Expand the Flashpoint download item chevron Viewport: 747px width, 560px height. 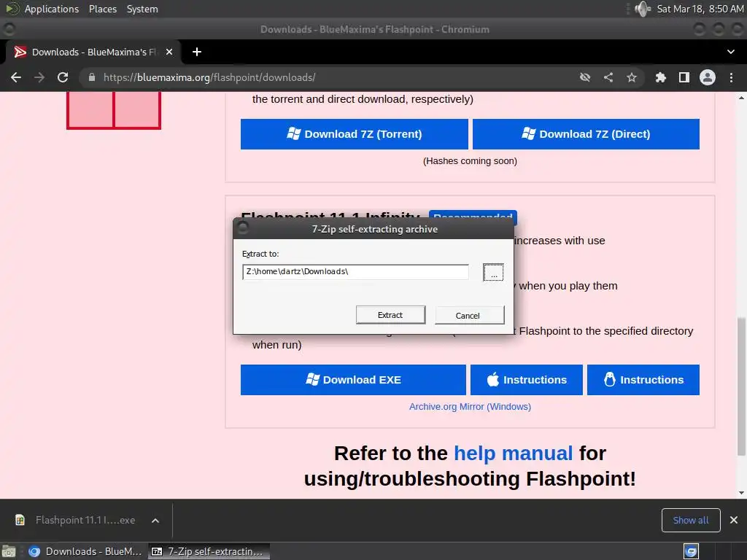155,521
